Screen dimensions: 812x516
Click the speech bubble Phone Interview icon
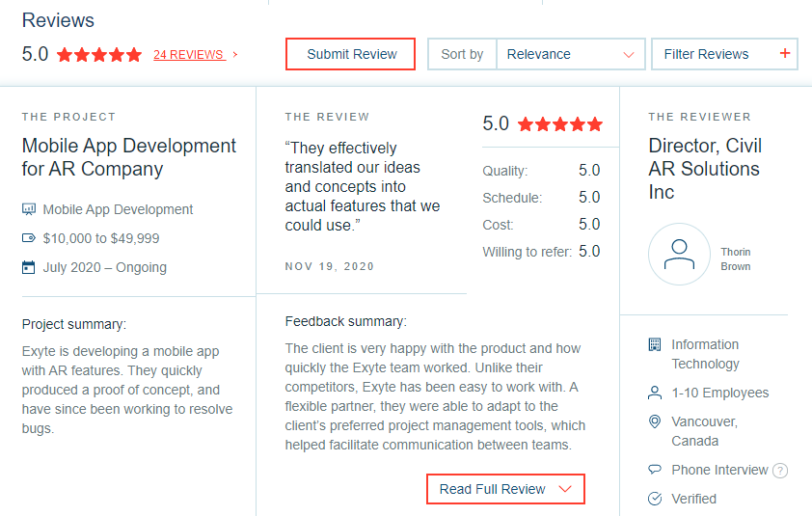[655, 470]
